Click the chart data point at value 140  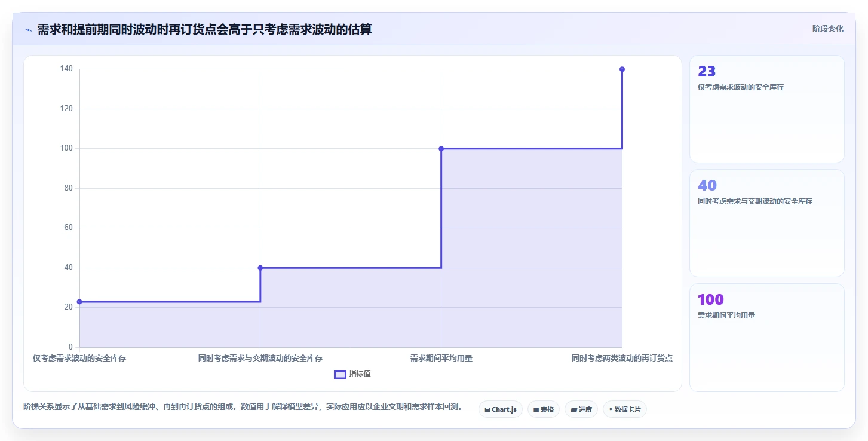click(x=622, y=69)
